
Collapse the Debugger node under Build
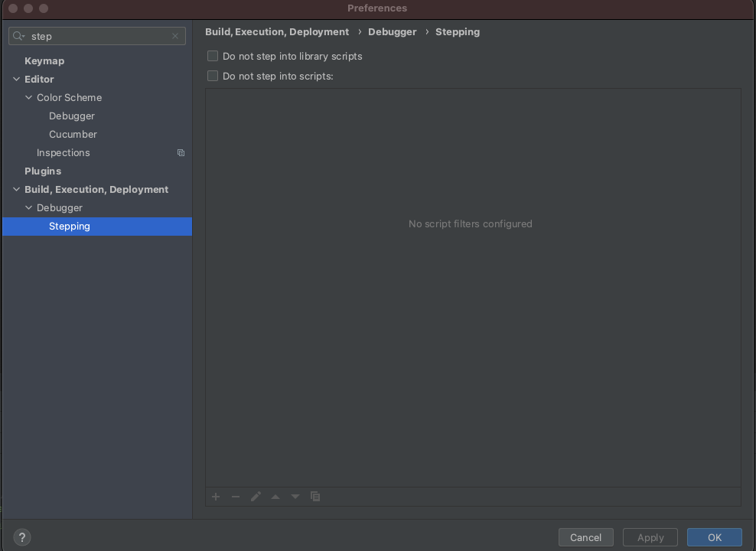28,207
